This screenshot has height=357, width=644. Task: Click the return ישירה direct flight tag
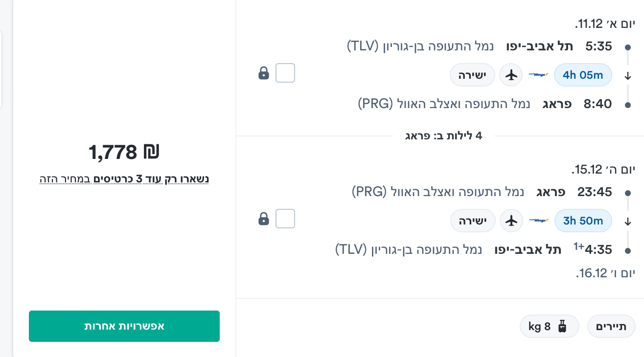(472, 221)
